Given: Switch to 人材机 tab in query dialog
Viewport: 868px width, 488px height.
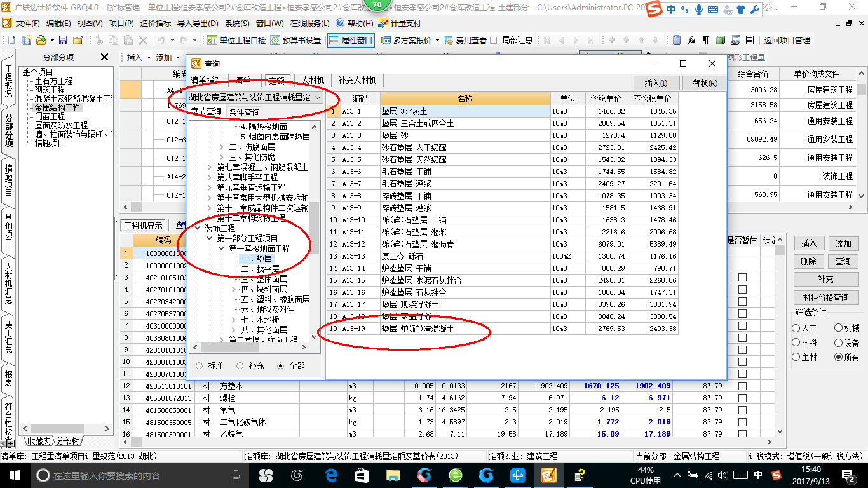Looking at the screenshot, I should (313, 81).
